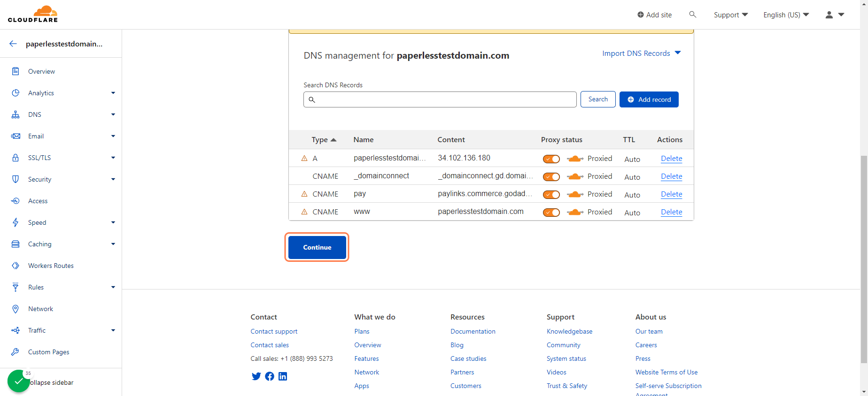Screen dimensions: 868x396
Task: Toggle proxy for _domainconnect CNAME record
Action: (x=551, y=177)
